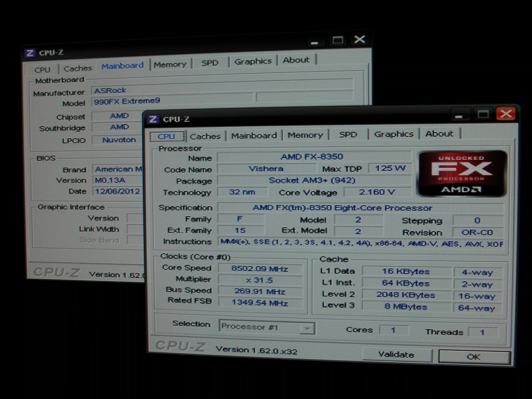Image resolution: width=532 pixels, height=399 pixels.
Task: Click the Version 1.62.0.x32 text in front window
Action: 256,350
